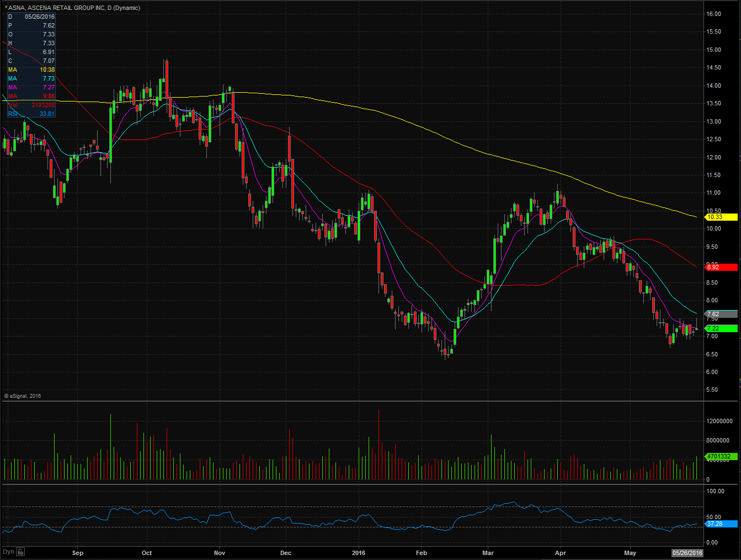Click the yellow MA 10.38 row
The image size is (741, 560).
tap(31, 70)
